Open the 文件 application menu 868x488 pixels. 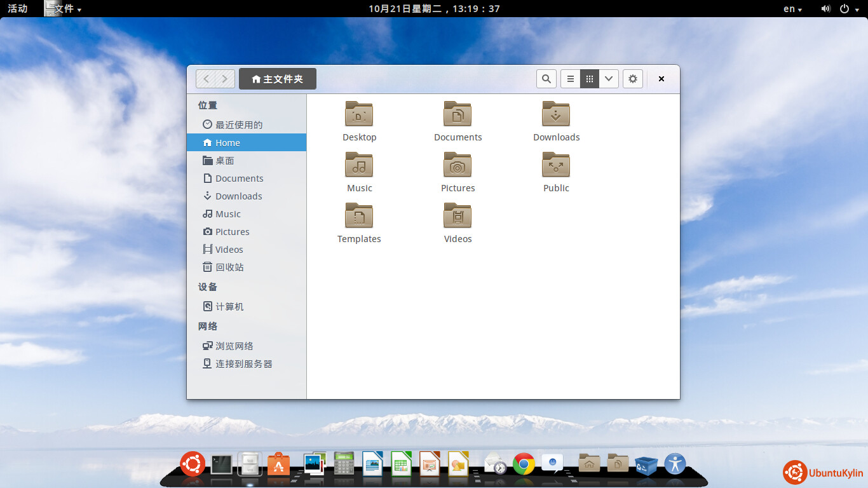64,9
